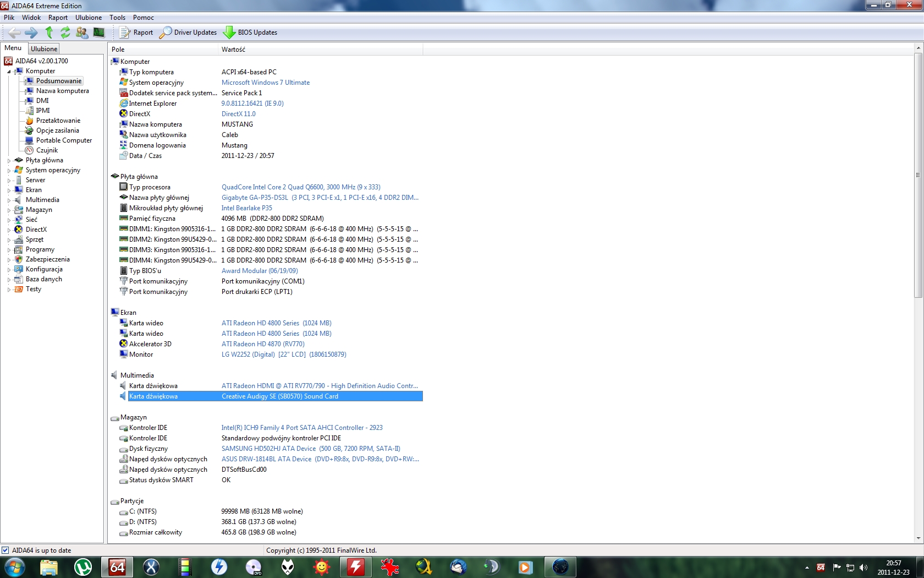The width and height of the screenshot is (924, 578).
Task: Open Windows Explorer folder on the taskbar
Action: point(49,567)
